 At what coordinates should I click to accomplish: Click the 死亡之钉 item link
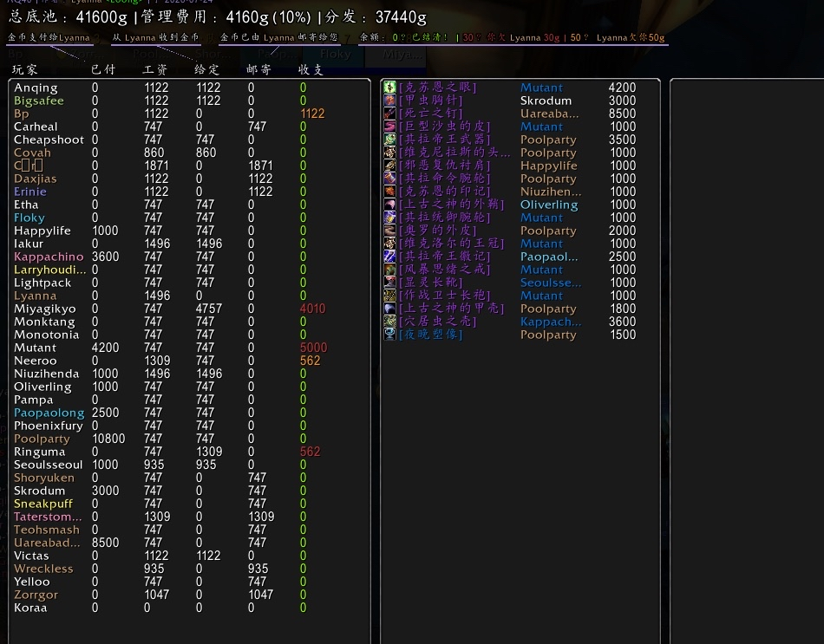coord(431,114)
